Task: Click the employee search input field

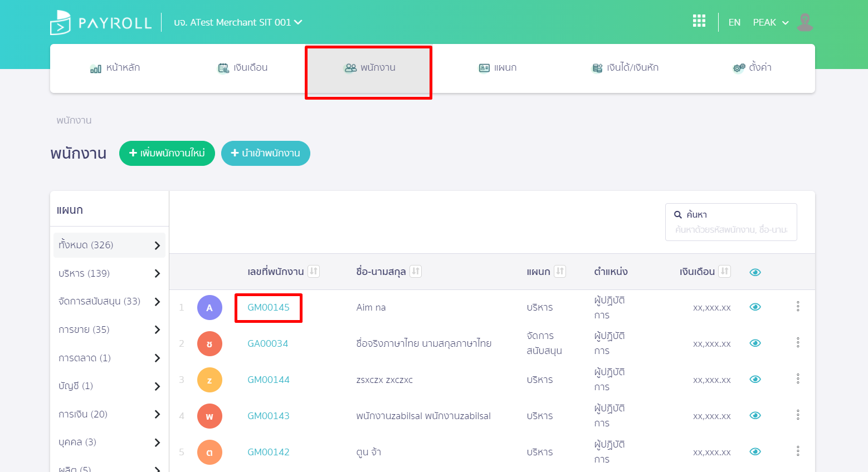Action: pyautogui.click(x=731, y=222)
